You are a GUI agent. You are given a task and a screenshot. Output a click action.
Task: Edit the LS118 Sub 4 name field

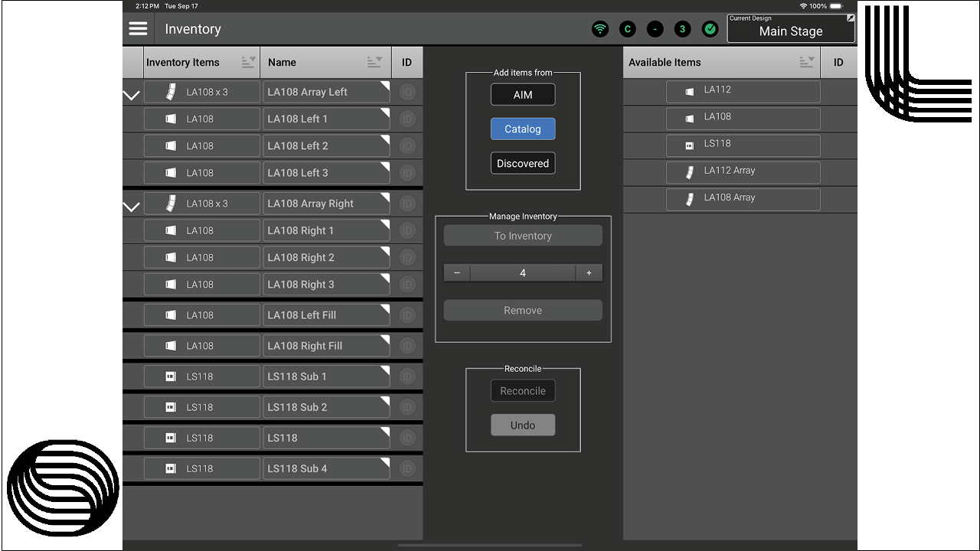[x=326, y=468]
